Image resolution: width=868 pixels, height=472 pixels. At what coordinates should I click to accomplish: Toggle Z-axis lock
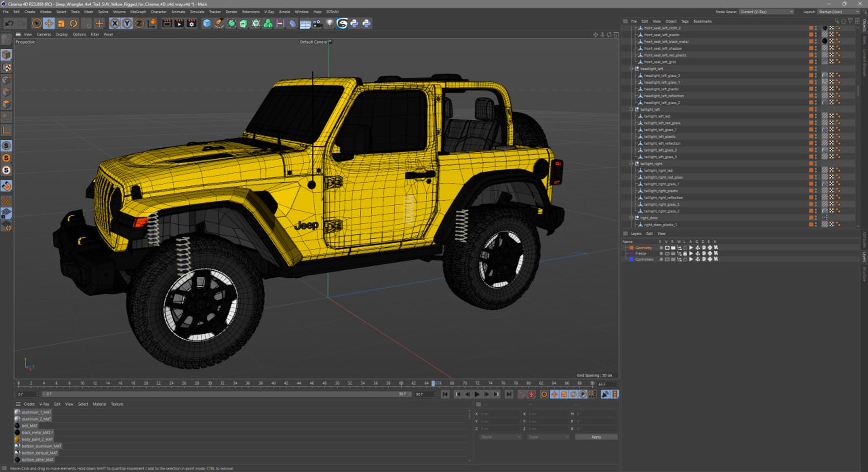[x=139, y=24]
